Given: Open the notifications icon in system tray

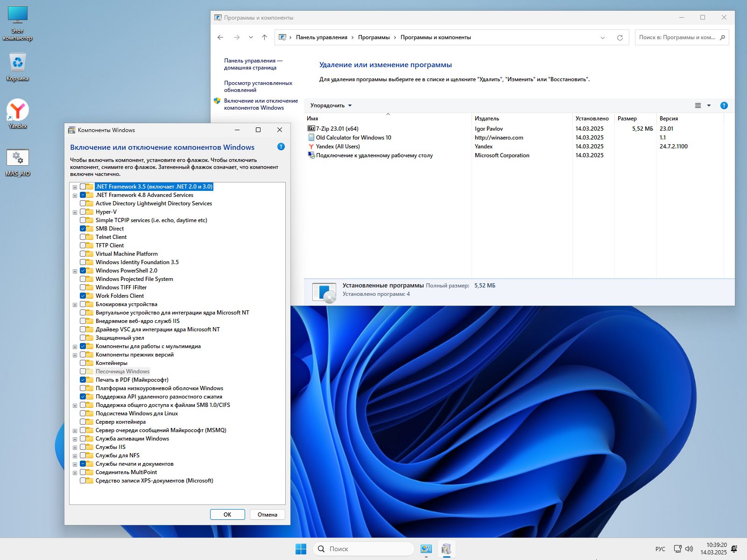Looking at the screenshot, I should coord(734,549).
